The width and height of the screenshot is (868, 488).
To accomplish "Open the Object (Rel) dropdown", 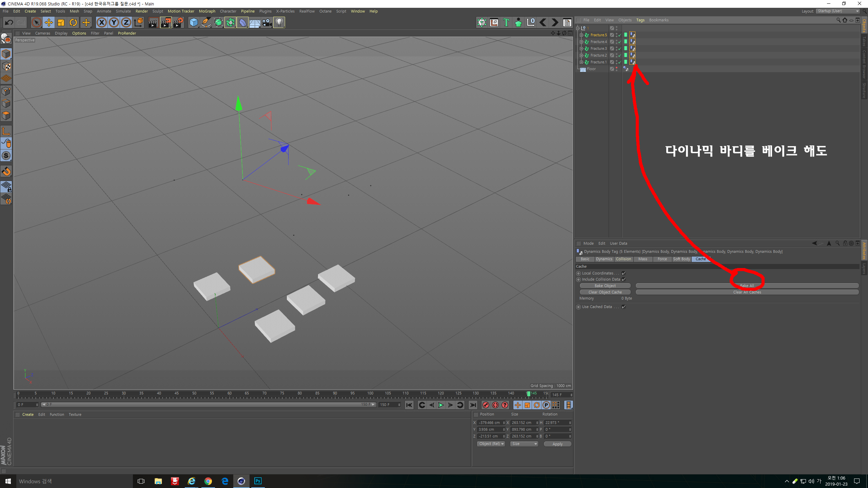I will pos(491,444).
